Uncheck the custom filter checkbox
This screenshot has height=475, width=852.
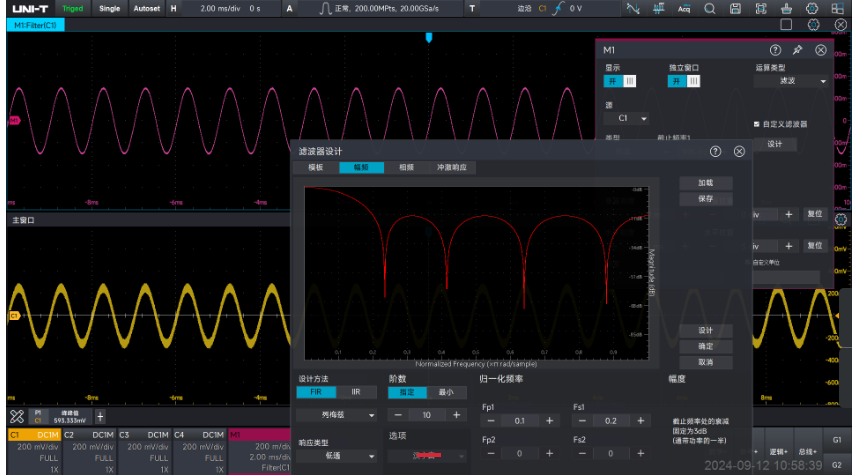click(756, 124)
